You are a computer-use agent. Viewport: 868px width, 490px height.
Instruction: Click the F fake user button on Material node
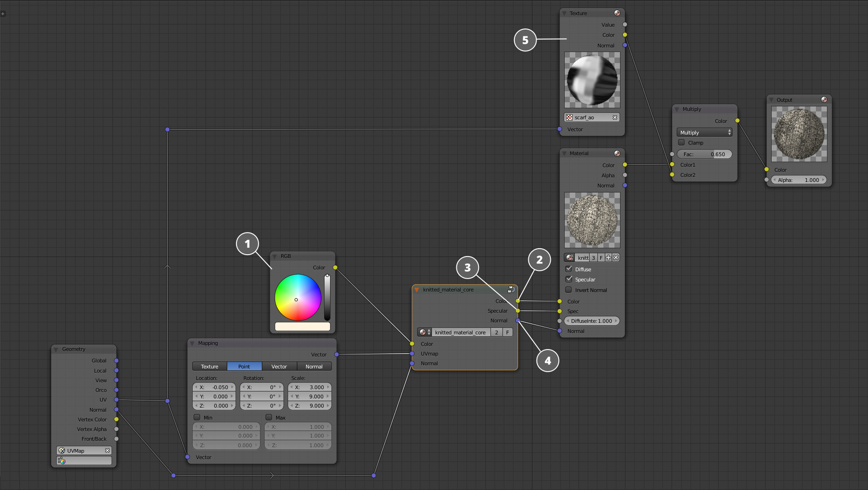tap(601, 257)
